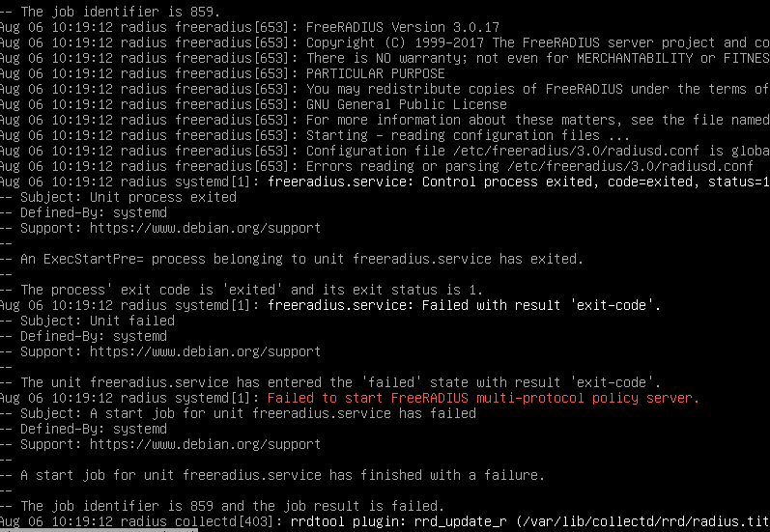Image resolution: width=770 pixels, height=532 pixels.
Task: Click the 'Subject: Unit process exited' line
Action: tap(128, 197)
